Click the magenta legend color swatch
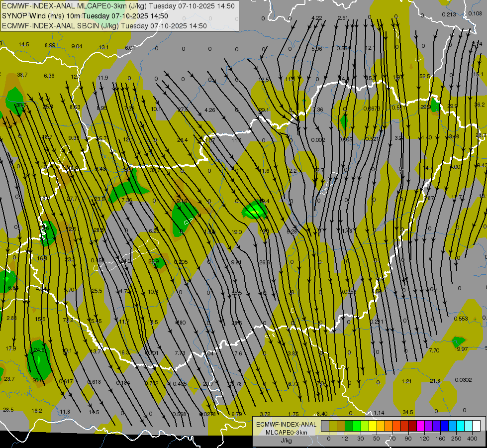 (x=420, y=426)
